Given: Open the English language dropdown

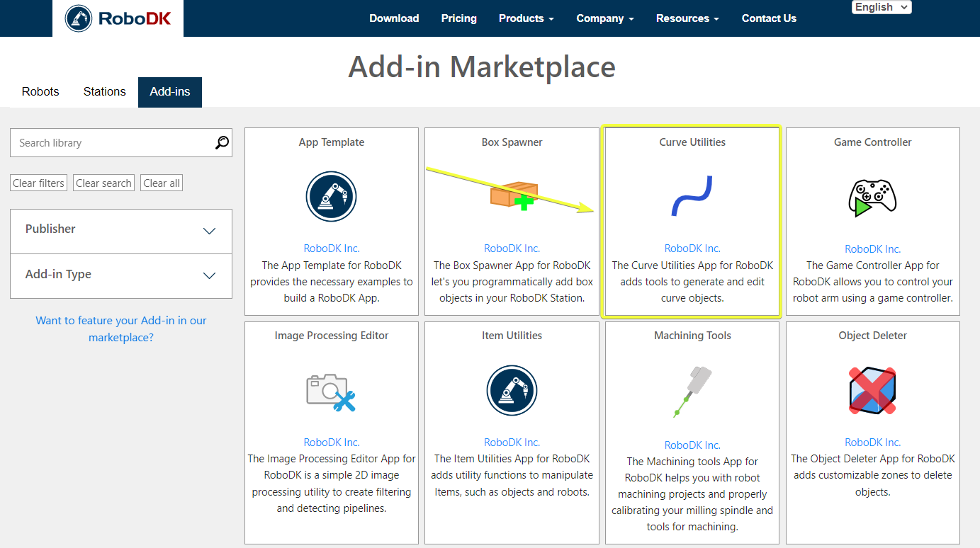Looking at the screenshot, I should 881,7.
